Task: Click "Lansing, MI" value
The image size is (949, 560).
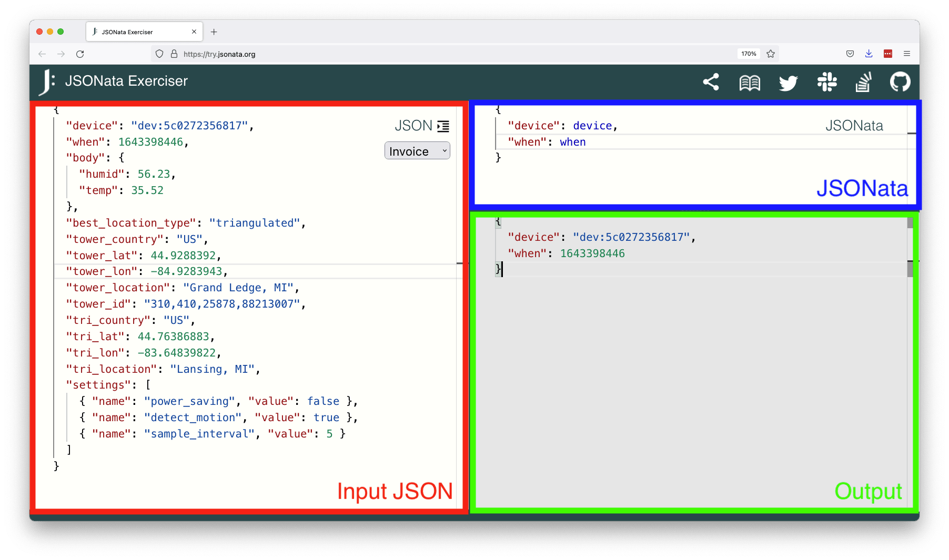Action: [212, 369]
